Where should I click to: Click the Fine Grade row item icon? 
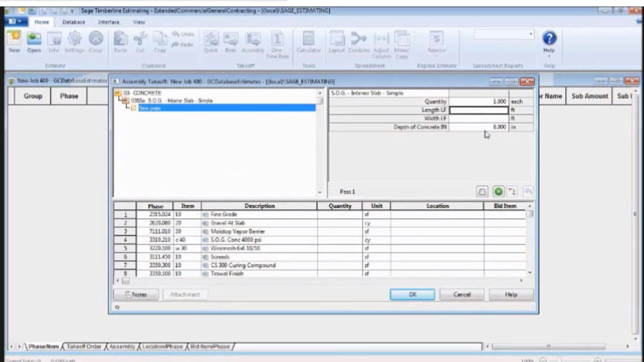(205, 214)
